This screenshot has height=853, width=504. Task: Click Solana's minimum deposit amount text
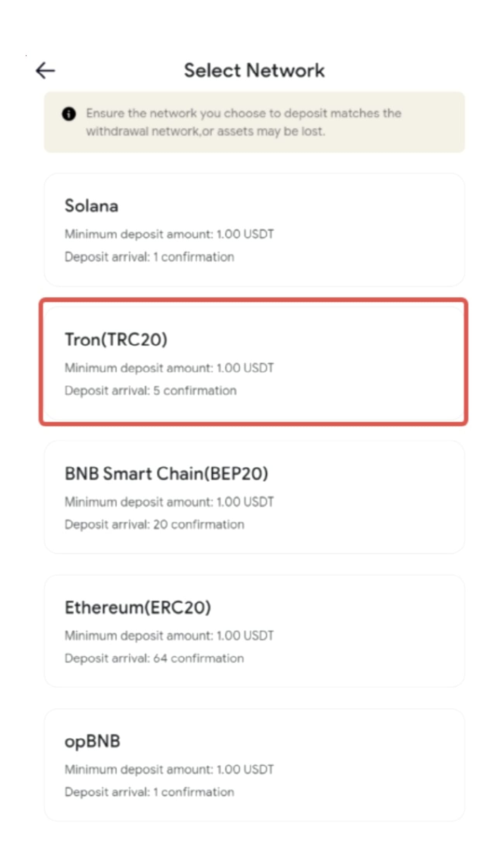(169, 234)
